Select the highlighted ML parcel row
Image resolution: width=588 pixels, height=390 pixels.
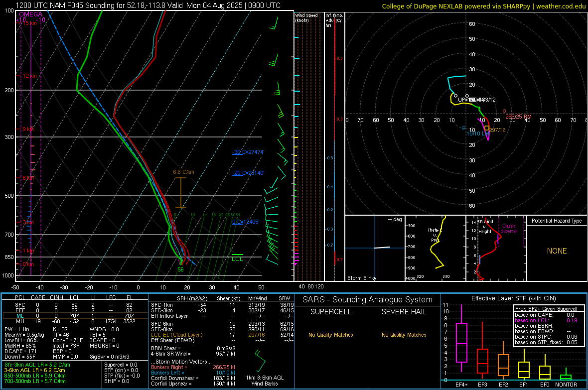[75, 316]
